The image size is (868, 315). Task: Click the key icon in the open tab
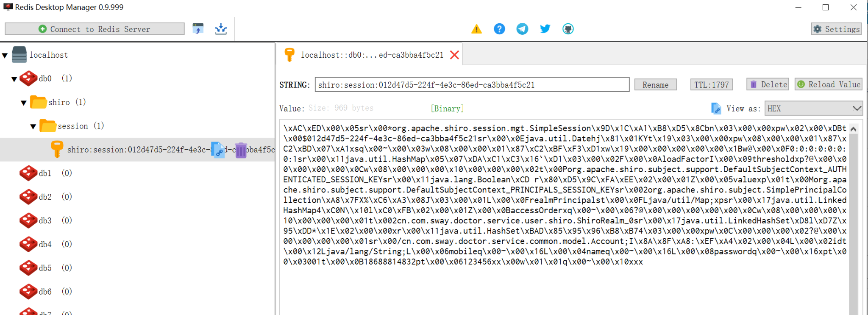point(289,55)
